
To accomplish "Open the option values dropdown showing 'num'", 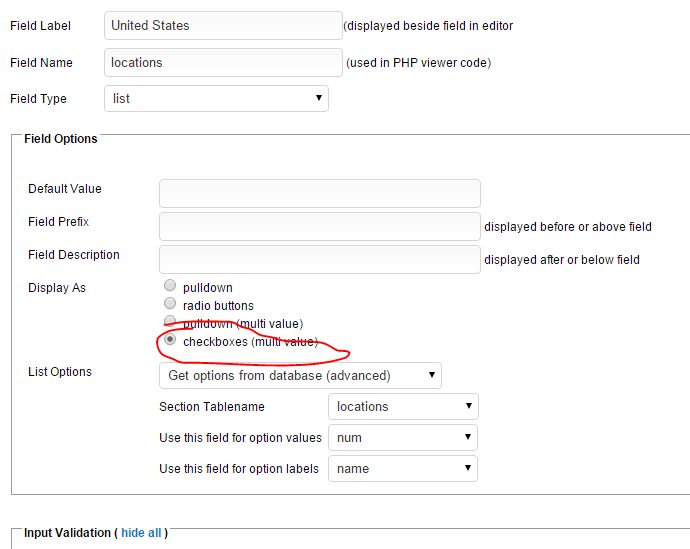I will 403,437.
